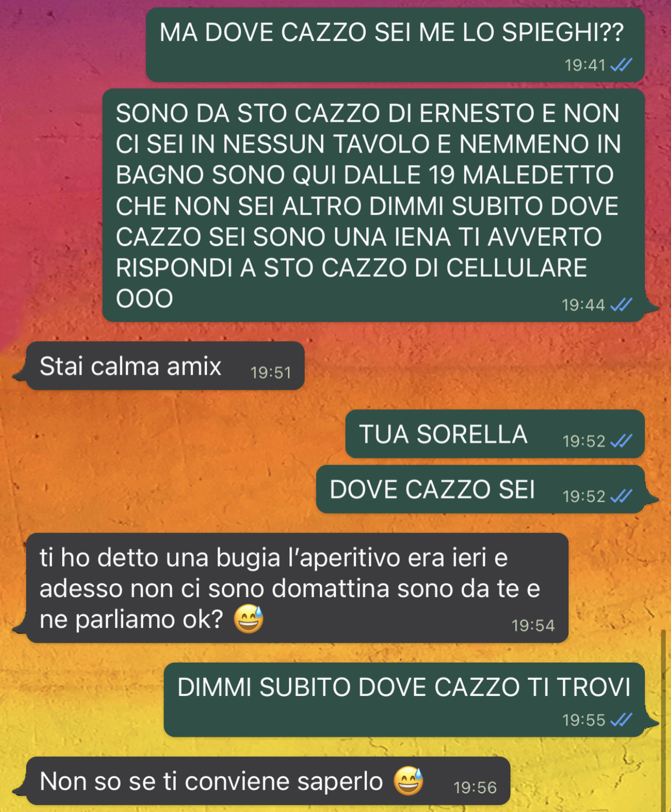Viewport: 671px width, 812px height.
Task: Select the 'Stai calma amix' message bubble
Action: pos(165,366)
